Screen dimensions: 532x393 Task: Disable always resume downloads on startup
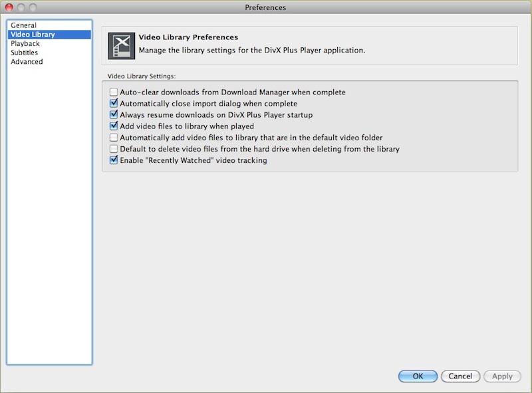click(x=114, y=115)
